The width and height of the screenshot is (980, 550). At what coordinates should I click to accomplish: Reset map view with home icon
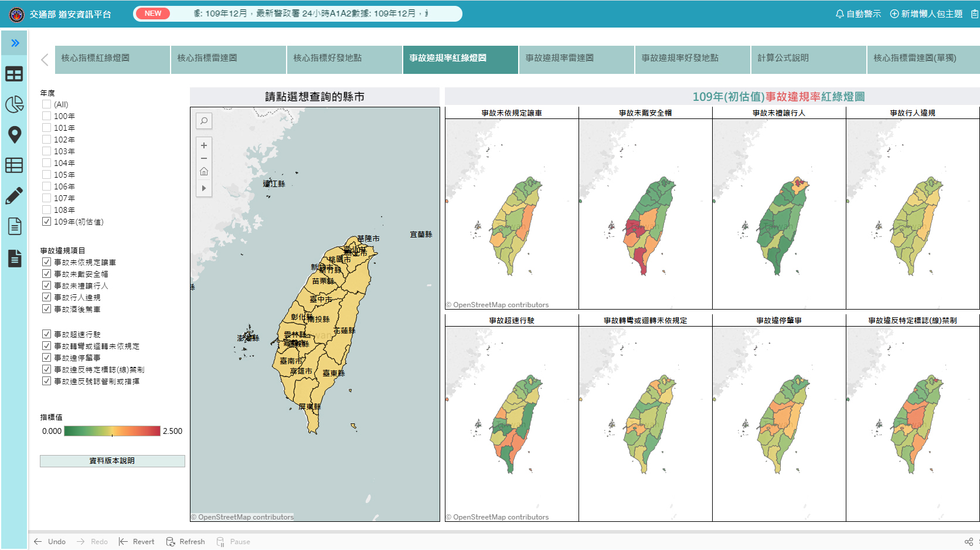pyautogui.click(x=204, y=172)
